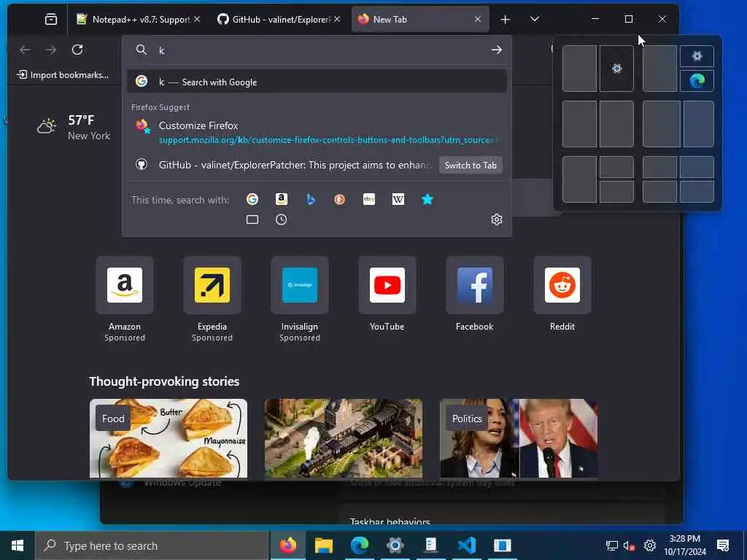Open Customize Firefox suggestion
The image size is (747, 560).
[x=317, y=132]
